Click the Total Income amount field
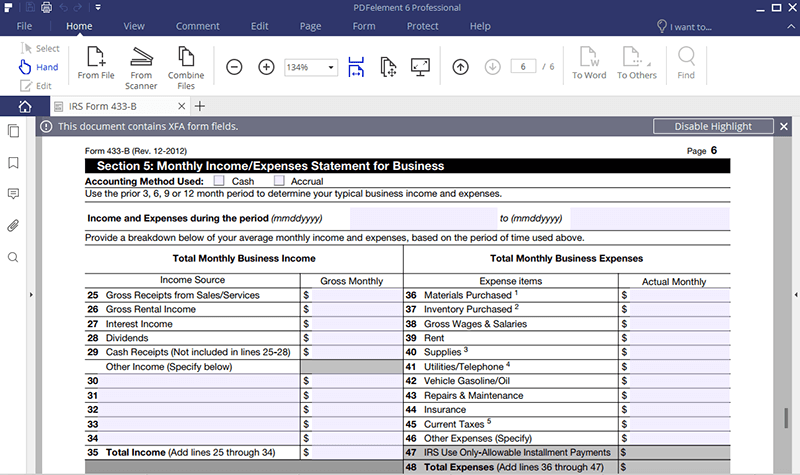The width and height of the screenshot is (800, 475). (357, 453)
